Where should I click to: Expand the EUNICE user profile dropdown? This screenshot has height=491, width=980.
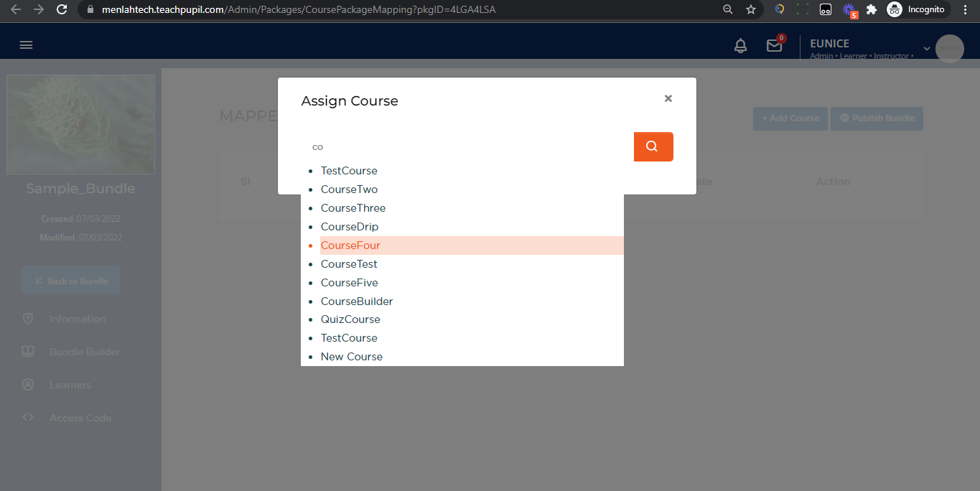point(926,49)
